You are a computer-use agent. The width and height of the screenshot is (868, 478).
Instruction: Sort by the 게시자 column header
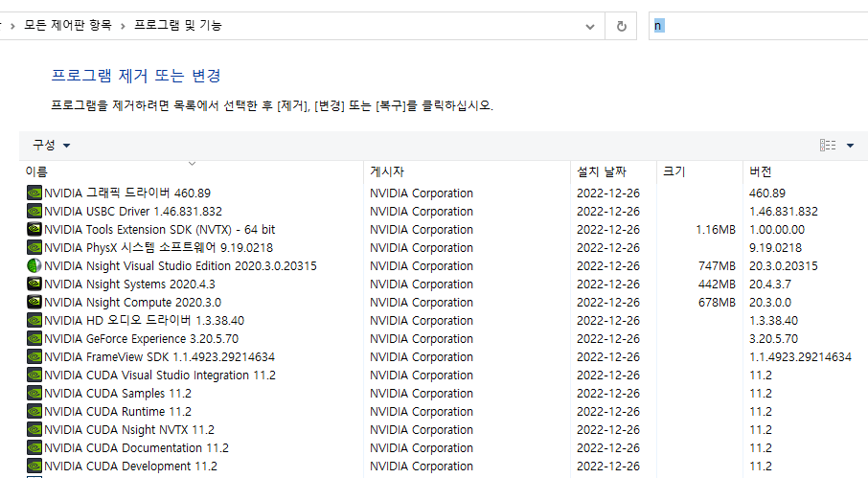(468, 171)
